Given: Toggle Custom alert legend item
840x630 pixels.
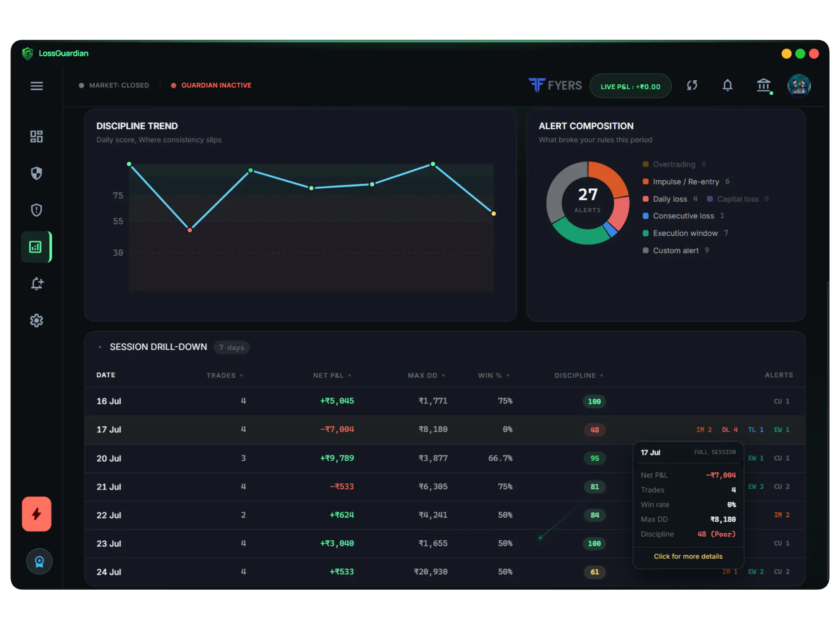Looking at the screenshot, I should click(675, 251).
